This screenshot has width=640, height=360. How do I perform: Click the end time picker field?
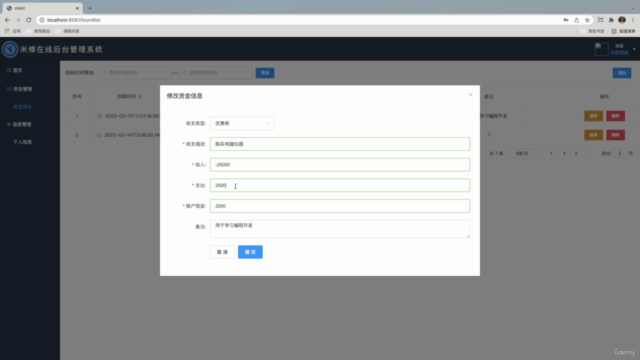point(216,73)
